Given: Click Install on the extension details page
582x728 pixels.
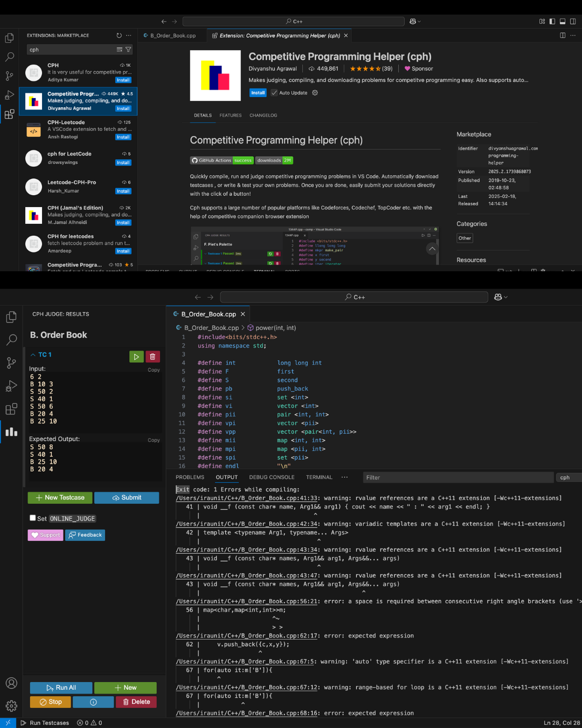Looking at the screenshot, I should [258, 93].
